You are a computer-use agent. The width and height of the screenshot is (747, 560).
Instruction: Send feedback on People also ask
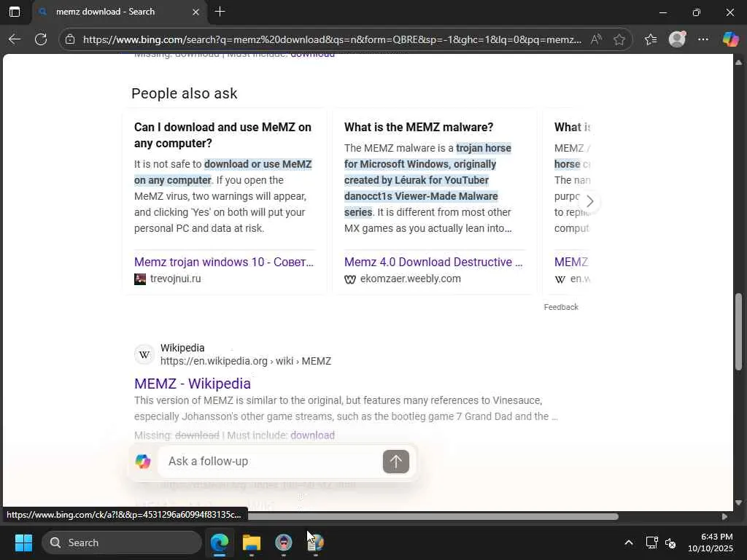pos(561,307)
